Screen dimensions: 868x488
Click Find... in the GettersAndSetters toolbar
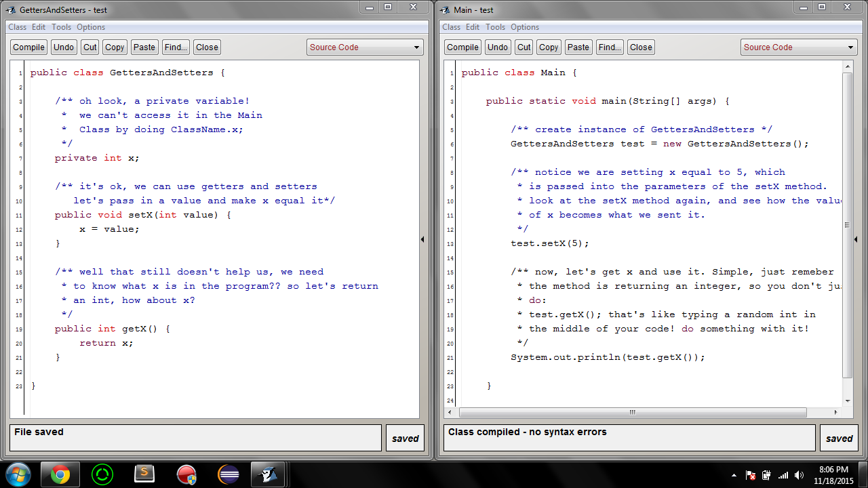click(x=176, y=47)
